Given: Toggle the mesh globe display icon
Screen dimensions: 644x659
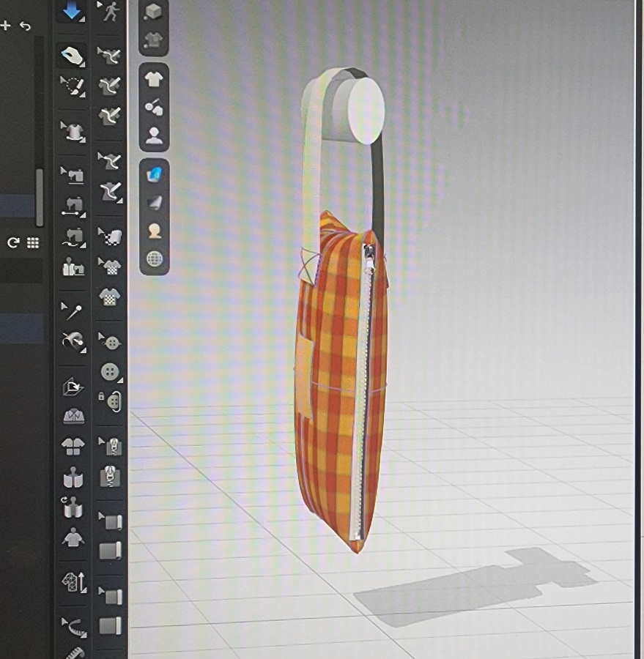Looking at the screenshot, I should point(154,259).
